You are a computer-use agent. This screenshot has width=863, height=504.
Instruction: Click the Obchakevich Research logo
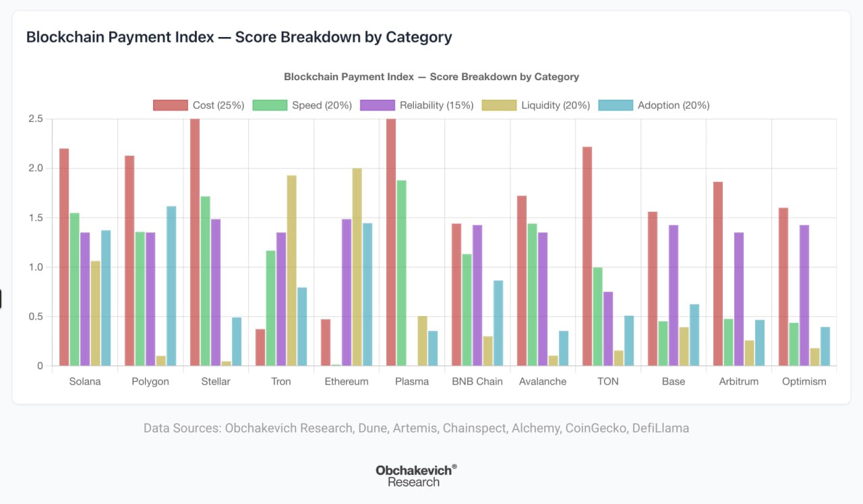[416, 476]
